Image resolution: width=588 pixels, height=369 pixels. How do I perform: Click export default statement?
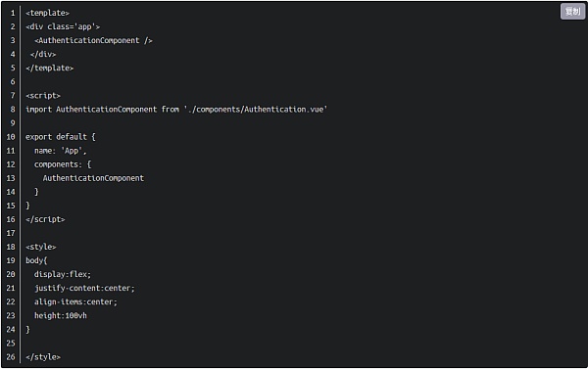point(61,137)
